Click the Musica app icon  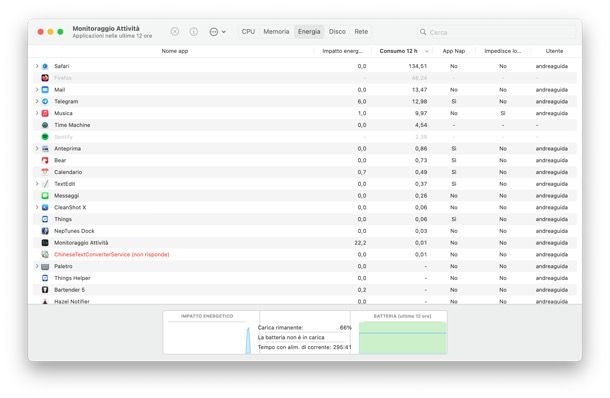45,113
